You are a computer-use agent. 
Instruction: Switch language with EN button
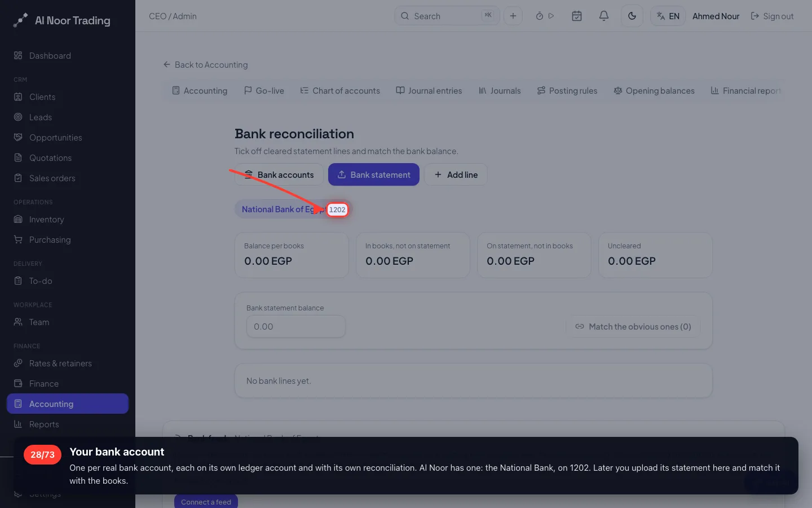click(x=668, y=16)
